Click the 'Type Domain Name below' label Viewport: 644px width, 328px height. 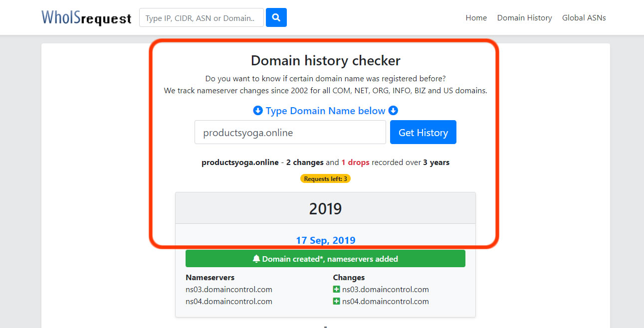point(325,111)
